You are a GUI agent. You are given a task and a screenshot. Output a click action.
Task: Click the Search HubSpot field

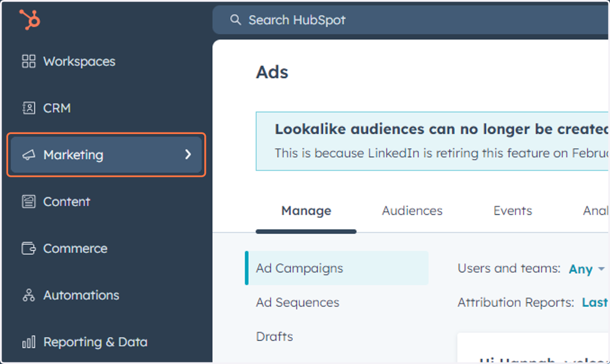(x=411, y=20)
